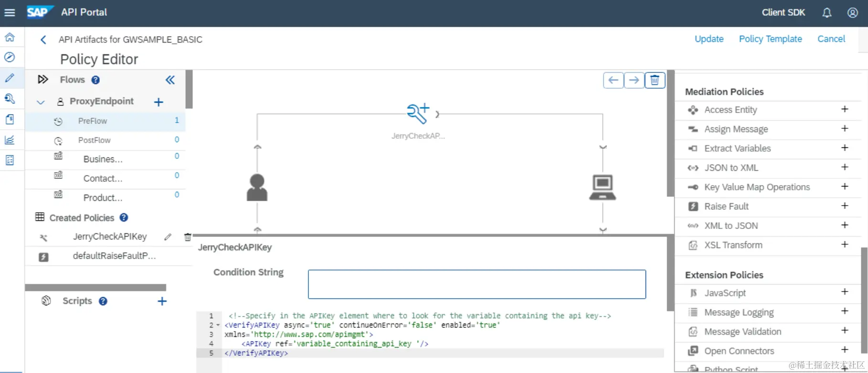This screenshot has height=373, width=868.
Task: Add JSON to XML policy
Action: pos(845,167)
